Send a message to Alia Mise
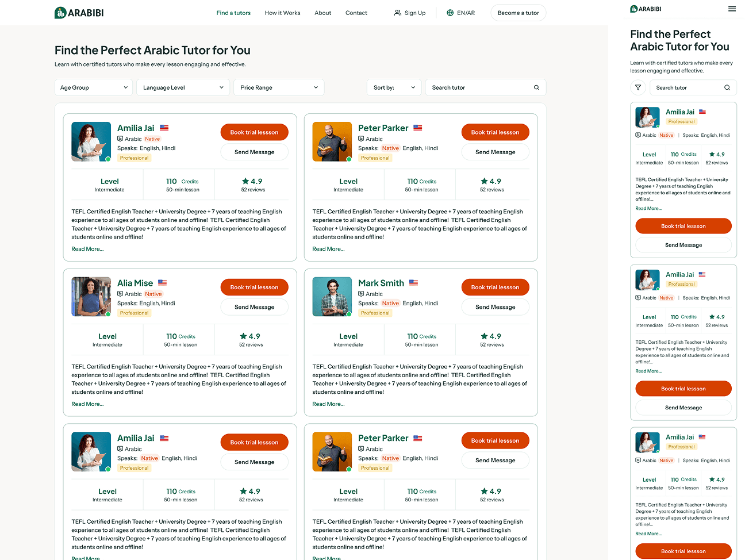Viewport: 745px width, 560px height. pos(255,307)
